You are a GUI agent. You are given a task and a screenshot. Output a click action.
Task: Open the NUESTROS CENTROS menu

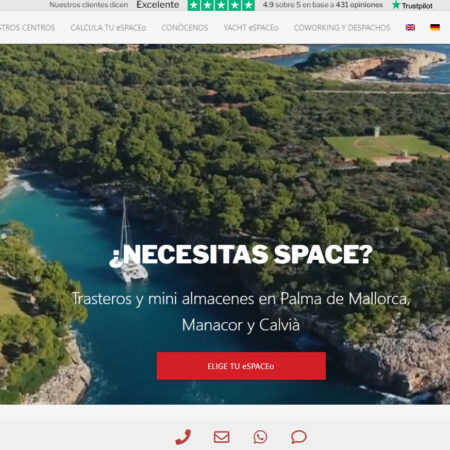(27, 28)
